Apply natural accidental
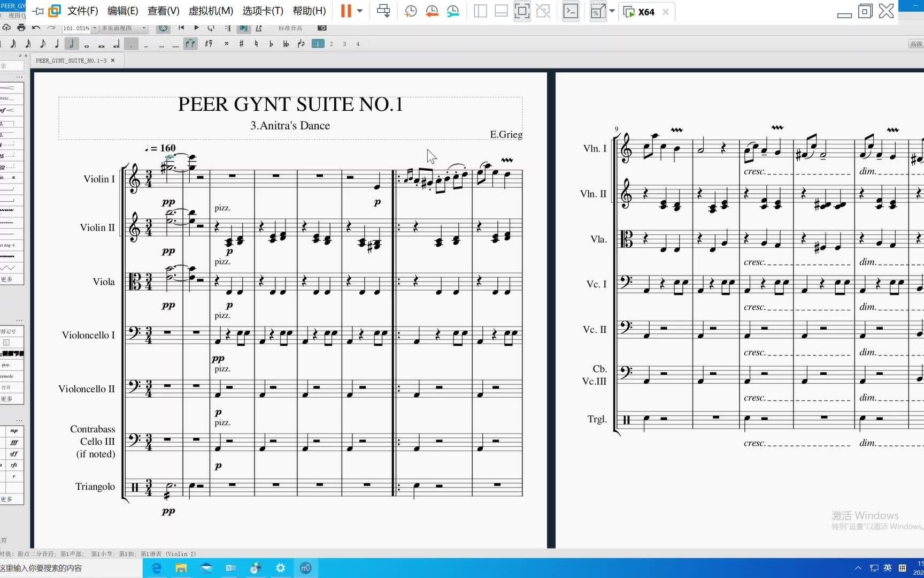 click(x=256, y=44)
